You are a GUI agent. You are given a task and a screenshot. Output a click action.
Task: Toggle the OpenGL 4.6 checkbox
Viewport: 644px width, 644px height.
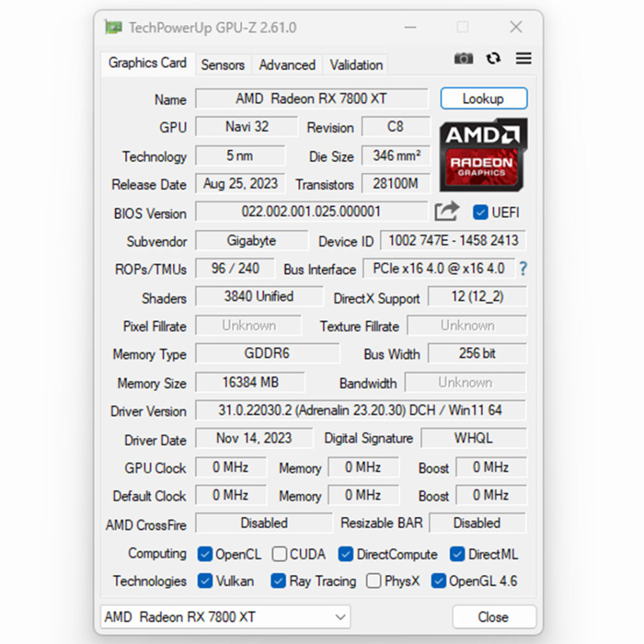tap(438, 580)
